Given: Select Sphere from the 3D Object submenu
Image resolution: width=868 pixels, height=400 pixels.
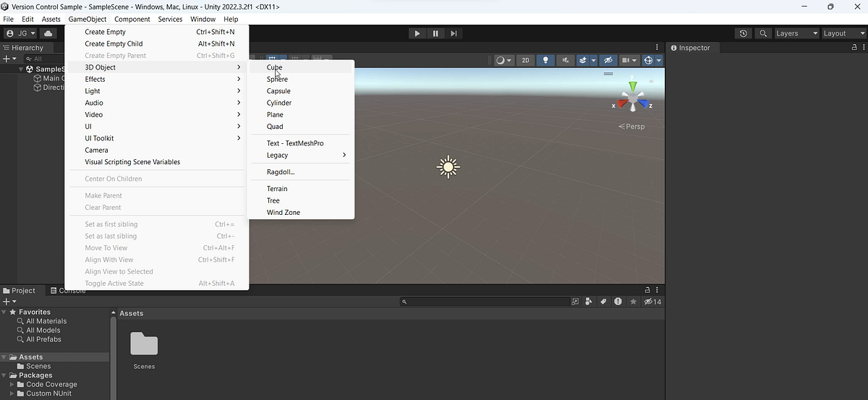Looking at the screenshot, I should (x=301, y=79).
